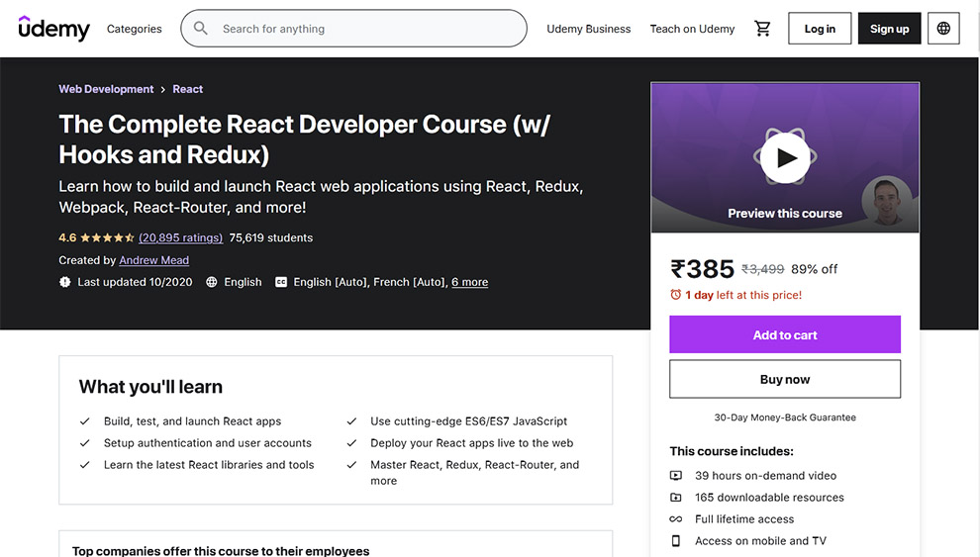980x557 pixels.
Task: Click 1 day left at this price
Action: (x=743, y=295)
